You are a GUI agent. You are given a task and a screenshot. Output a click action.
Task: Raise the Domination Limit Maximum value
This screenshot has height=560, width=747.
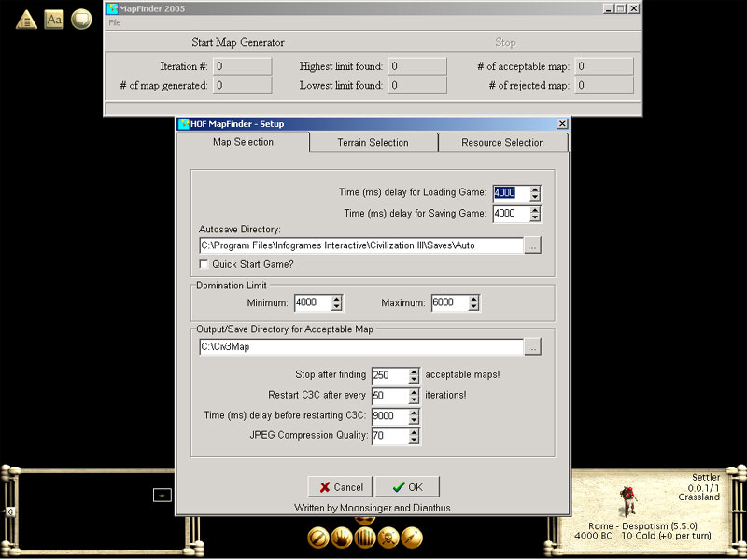(x=473, y=299)
